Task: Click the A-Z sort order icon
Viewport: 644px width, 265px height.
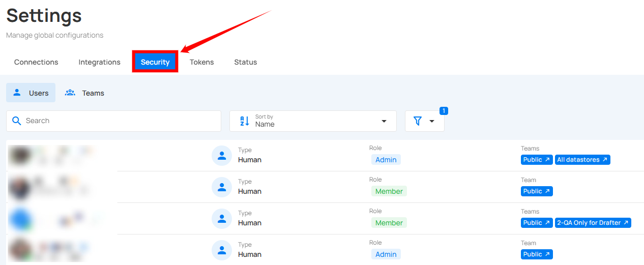Action: click(245, 121)
